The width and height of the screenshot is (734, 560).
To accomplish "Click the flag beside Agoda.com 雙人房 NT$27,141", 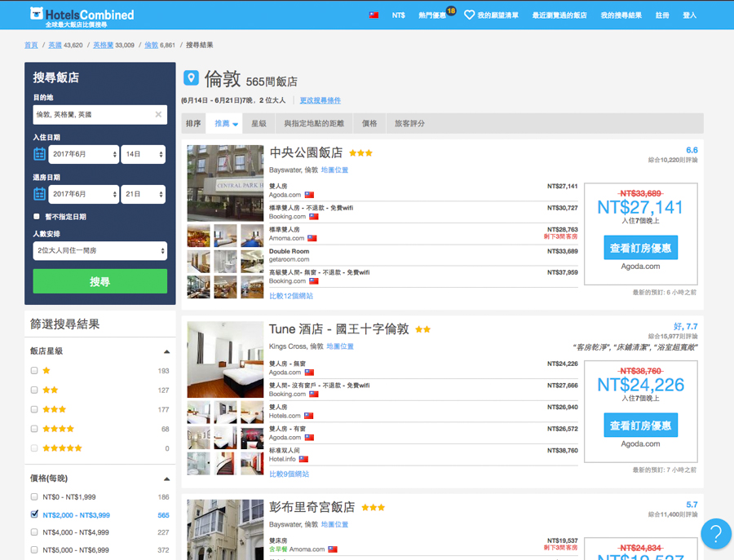I will (x=309, y=195).
